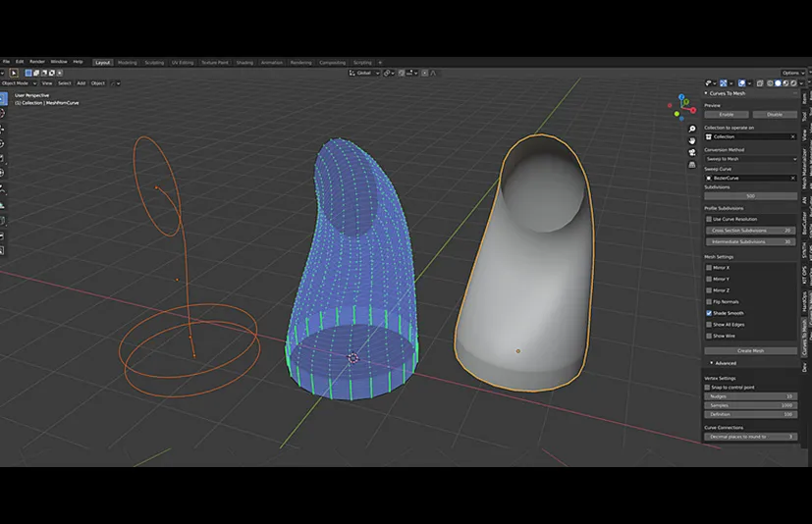Open the Edit menu
Viewport: 812px width, 524px height.
click(20, 62)
